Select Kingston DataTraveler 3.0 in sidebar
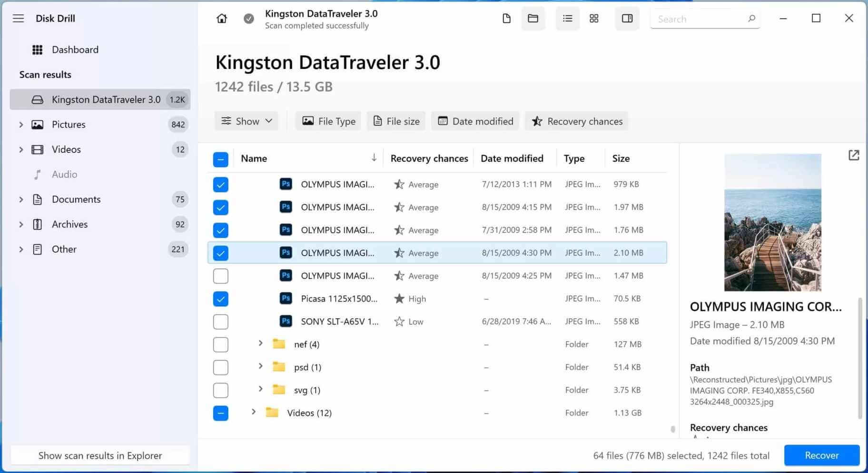 click(x=100, y=99)
